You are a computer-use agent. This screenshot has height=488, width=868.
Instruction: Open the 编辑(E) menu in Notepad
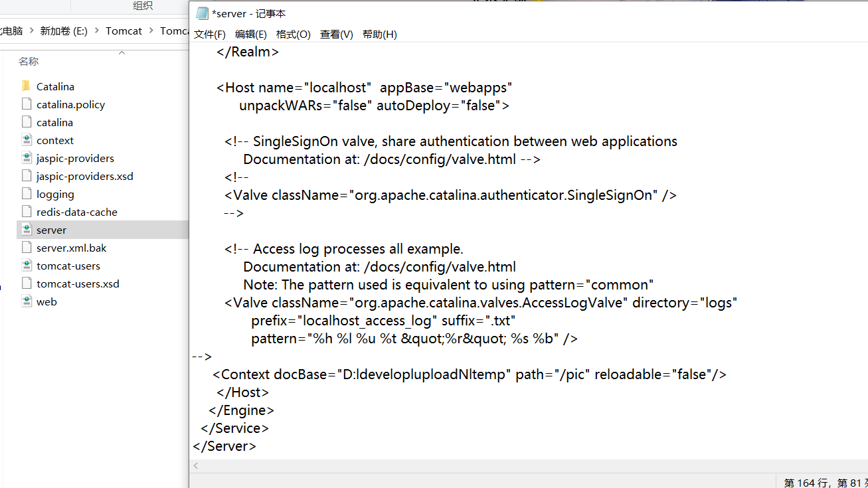250,35
